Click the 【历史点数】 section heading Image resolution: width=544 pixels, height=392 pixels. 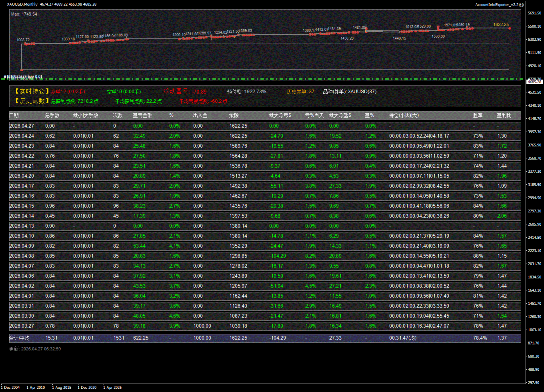pos(30,101)
